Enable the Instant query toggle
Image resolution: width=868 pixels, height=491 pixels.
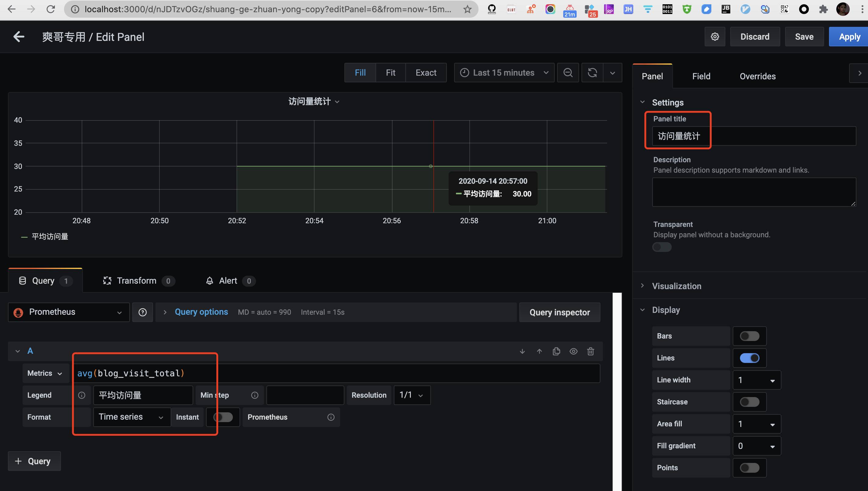point(223,417)
